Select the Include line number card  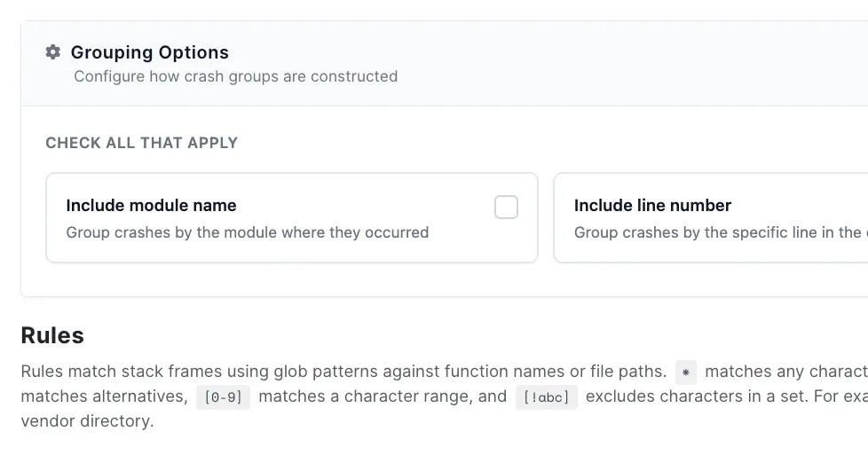(711, 217)
